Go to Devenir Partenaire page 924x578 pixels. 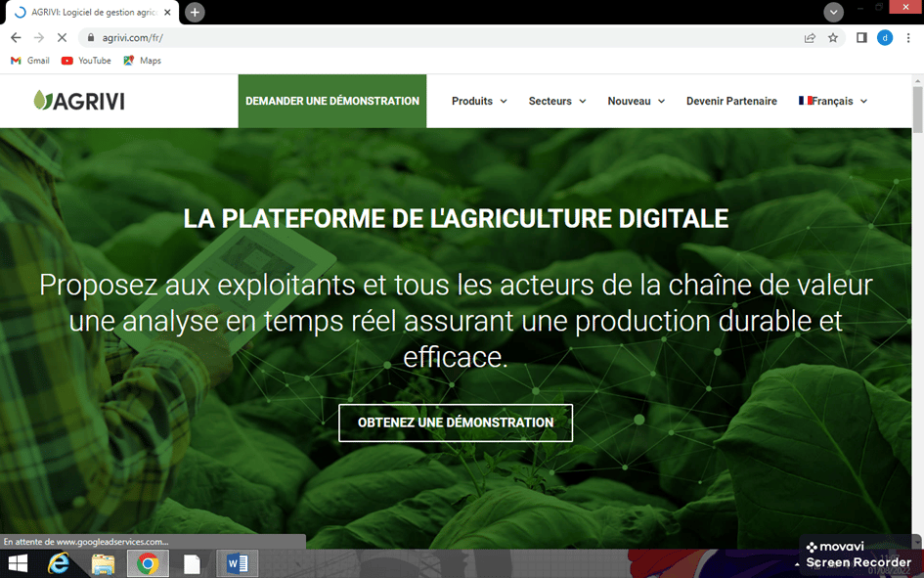(731, 101)
